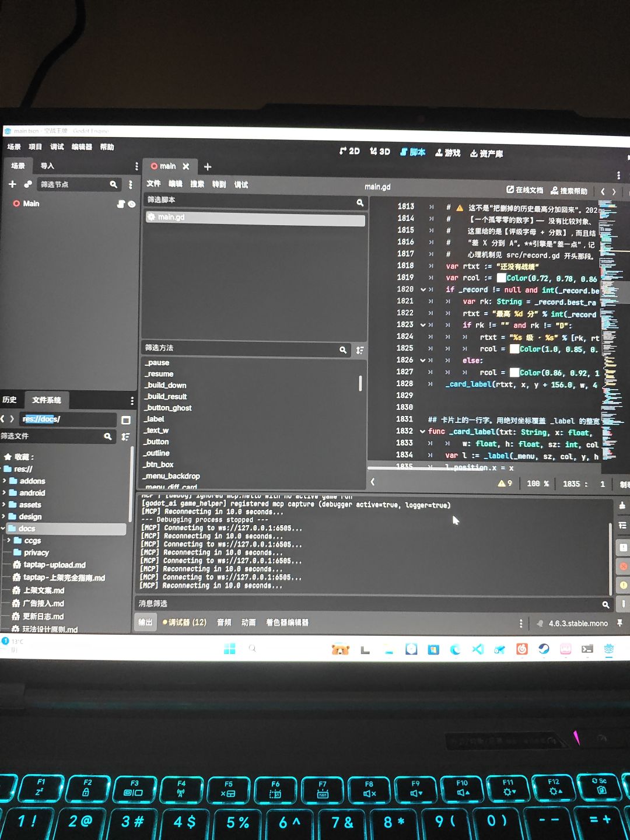630x840 pixels.
Task: Open 搜索帮助 search help
Action: (569, 191)
